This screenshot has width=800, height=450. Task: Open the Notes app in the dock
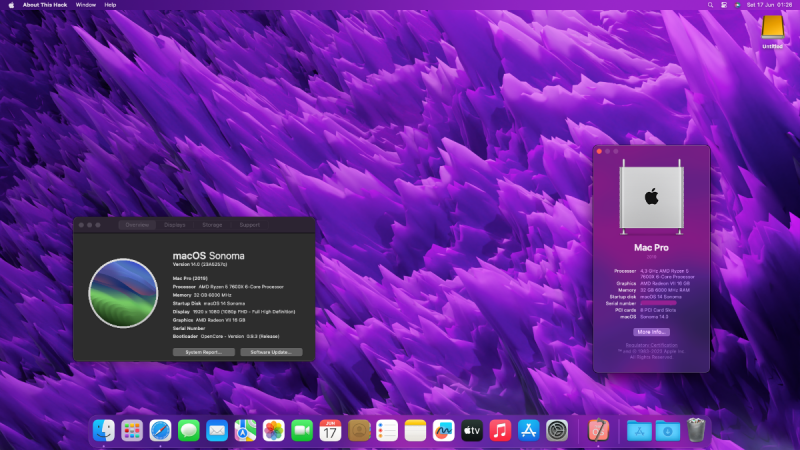coord(415,431)
